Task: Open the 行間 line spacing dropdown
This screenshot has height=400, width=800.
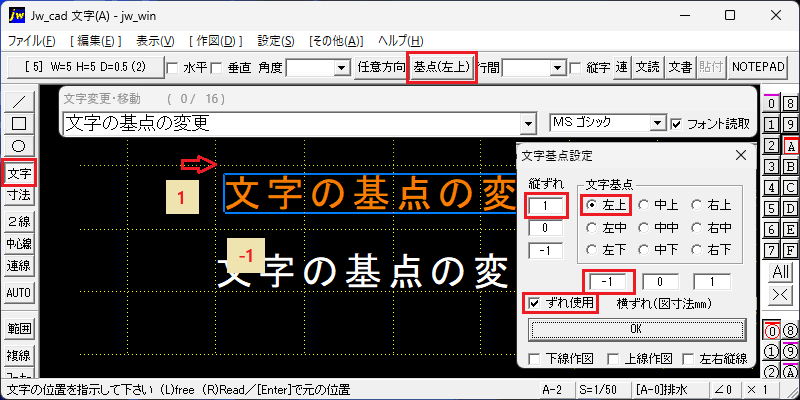Action: [x=558, y=68]
